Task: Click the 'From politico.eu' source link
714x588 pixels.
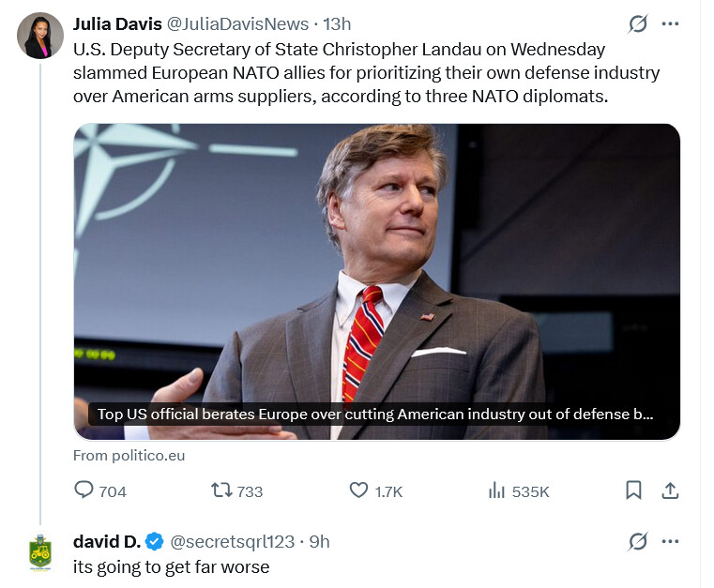Action: [x=129, y=456]
